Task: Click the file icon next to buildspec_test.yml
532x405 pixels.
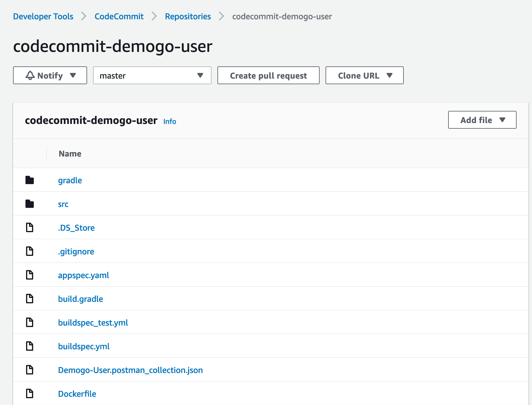Action: (x=30, y=322)
